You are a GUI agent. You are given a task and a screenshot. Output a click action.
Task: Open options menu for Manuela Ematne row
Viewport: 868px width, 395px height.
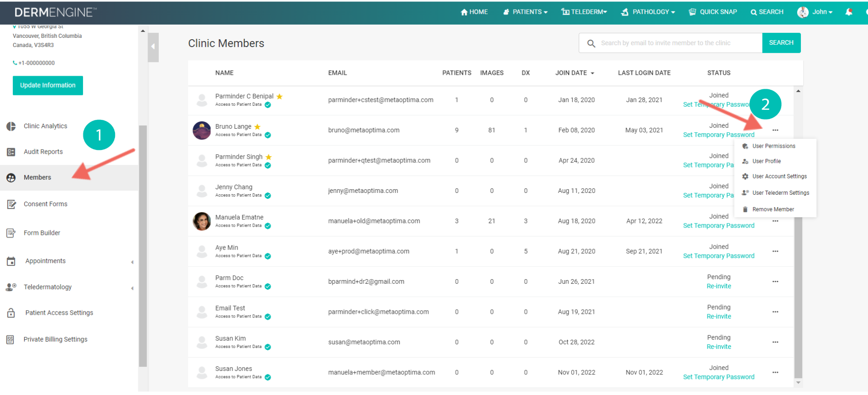coord(775,221)
